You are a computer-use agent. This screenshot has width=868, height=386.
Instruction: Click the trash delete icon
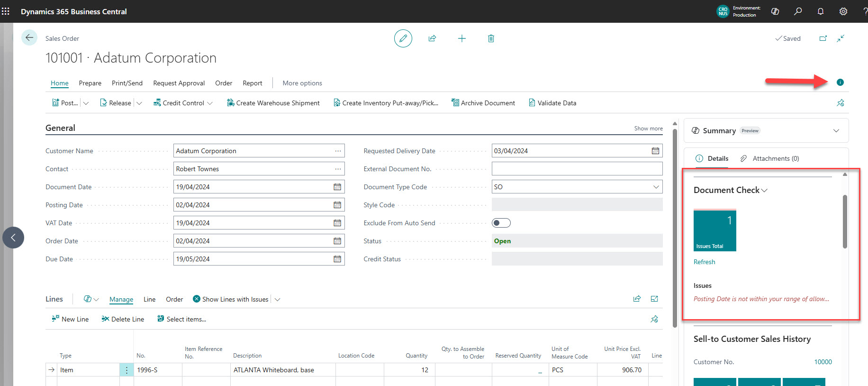pyautogui.click(x=491, y=38)
